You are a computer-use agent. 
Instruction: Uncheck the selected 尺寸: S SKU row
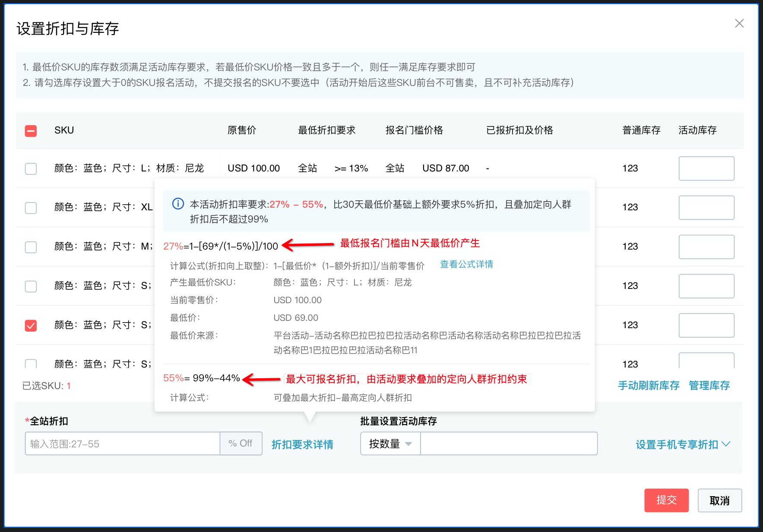pos(31,325)
